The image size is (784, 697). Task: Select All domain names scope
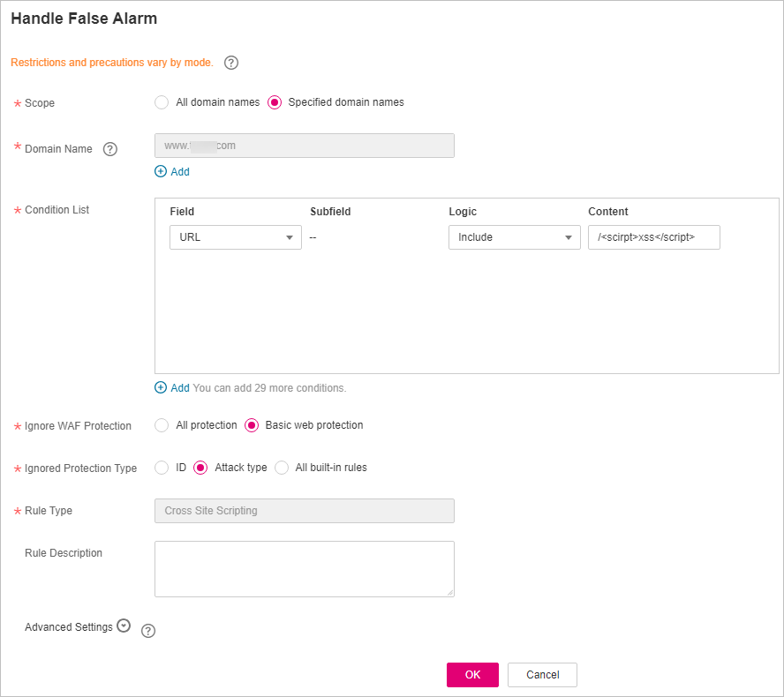point(162,102)
